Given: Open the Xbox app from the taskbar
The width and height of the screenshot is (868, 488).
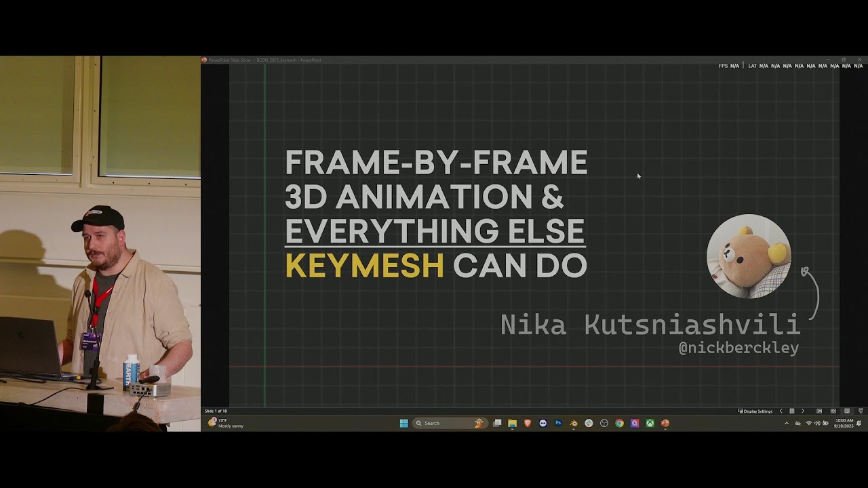Looking at the screenshot, I should pyautogui.click(x=650, y=423).
